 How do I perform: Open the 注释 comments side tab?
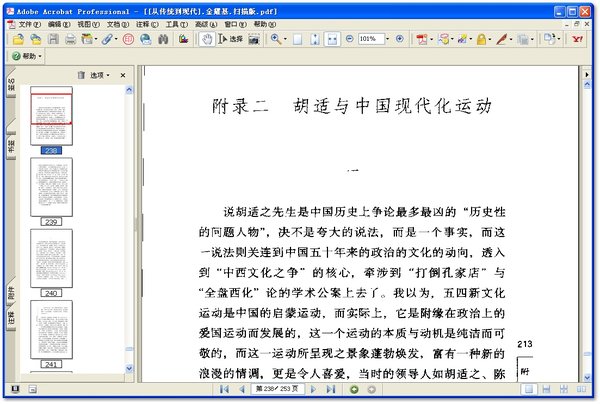click(11, 317)
